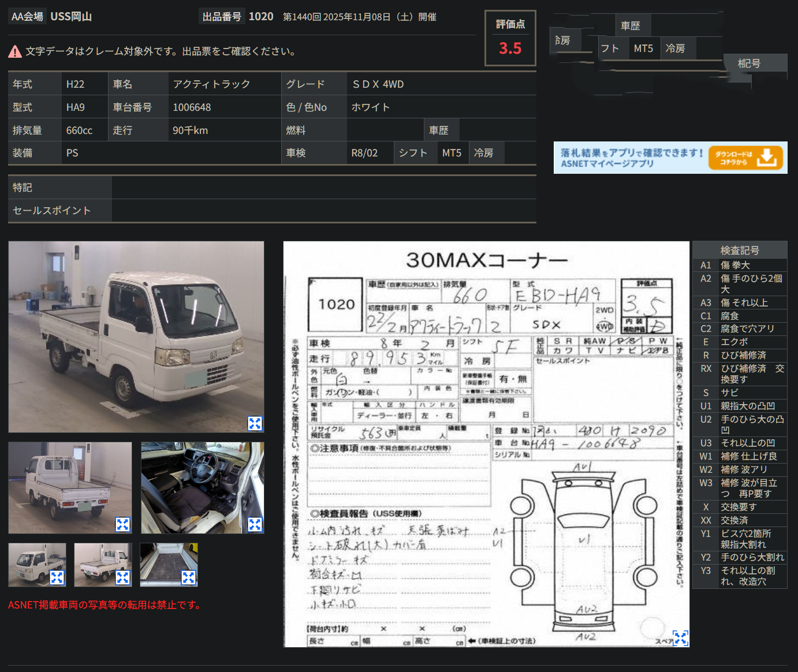798x672 pixels.
Task: Select the 文字データ claim disclaimer text
Action: [x=162, y=51]
